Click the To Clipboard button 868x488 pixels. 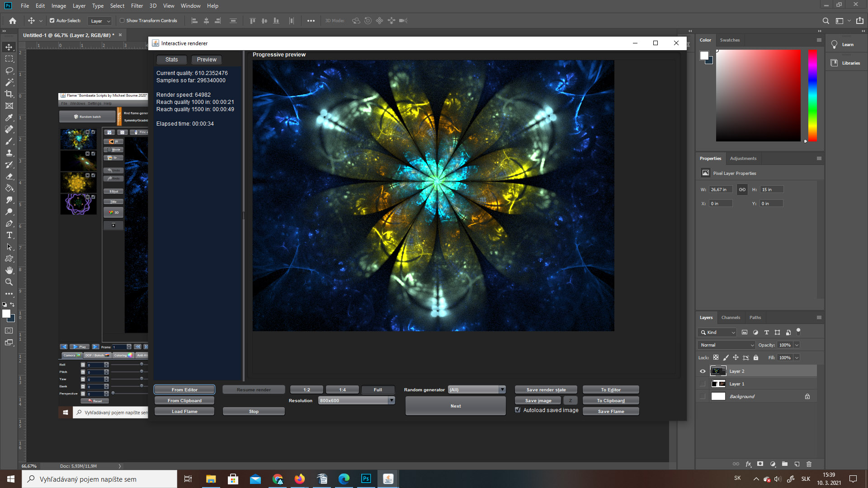click(x=611, y=401)
